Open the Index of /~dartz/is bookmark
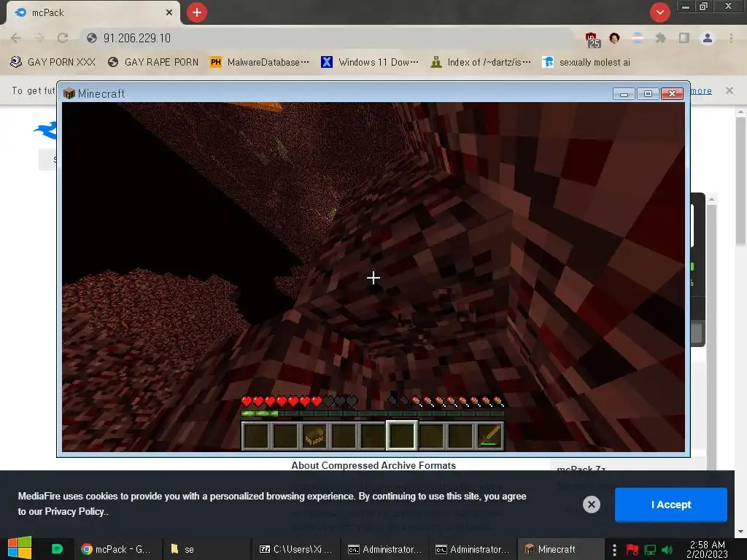 pos(480,63)
